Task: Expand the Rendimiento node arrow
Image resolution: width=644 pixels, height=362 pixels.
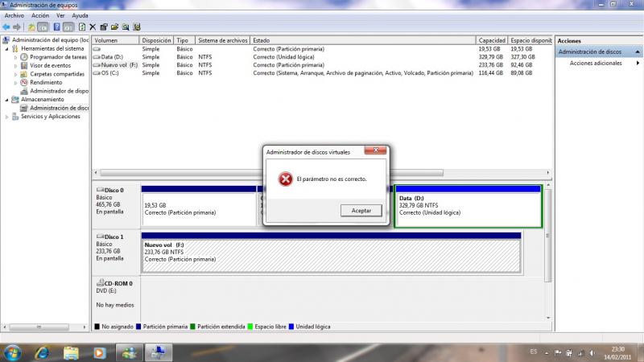Action: pos(15,83)
